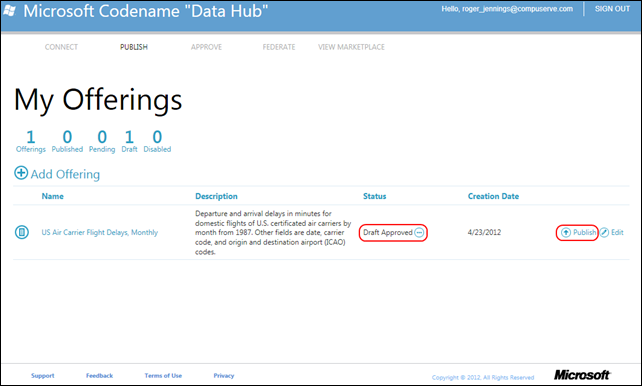
Task: Click the My Offerings heading
Action: tap(98, 100)
